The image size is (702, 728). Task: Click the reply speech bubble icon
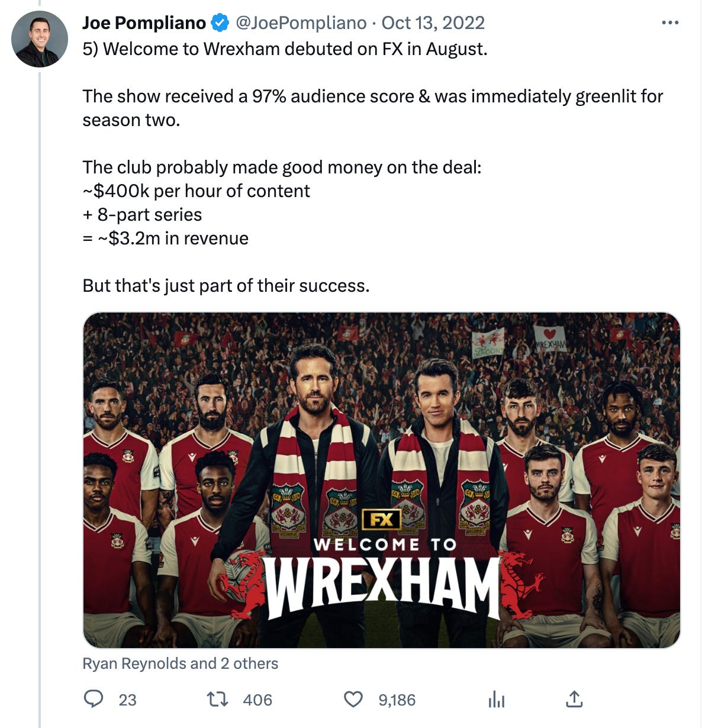tap(94, 699)
